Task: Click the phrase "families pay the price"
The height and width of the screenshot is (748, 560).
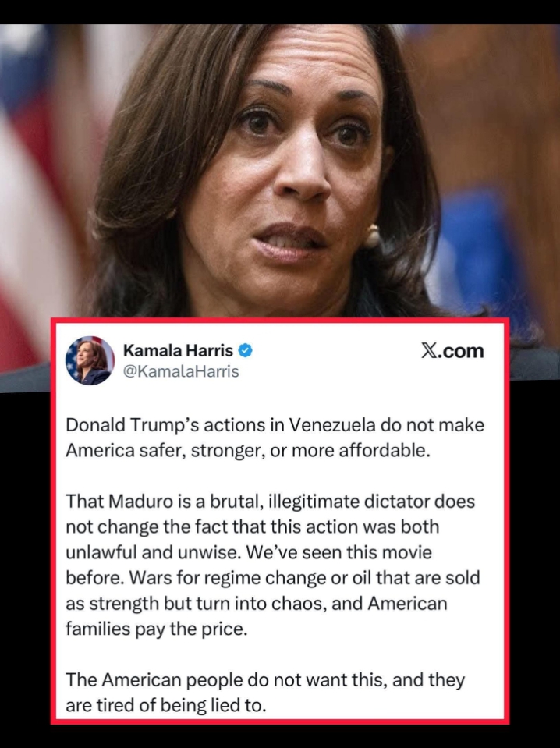Action: tap(157, 629)
